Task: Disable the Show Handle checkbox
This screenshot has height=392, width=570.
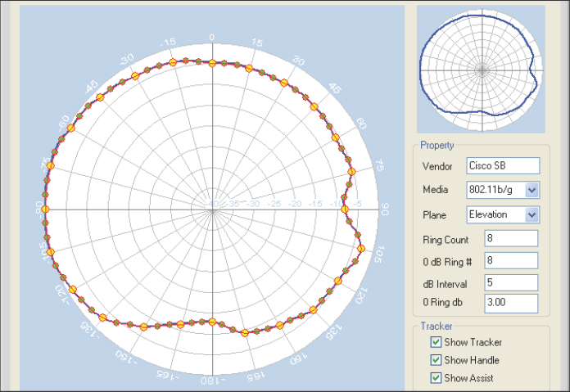Action: coord(436,360)
